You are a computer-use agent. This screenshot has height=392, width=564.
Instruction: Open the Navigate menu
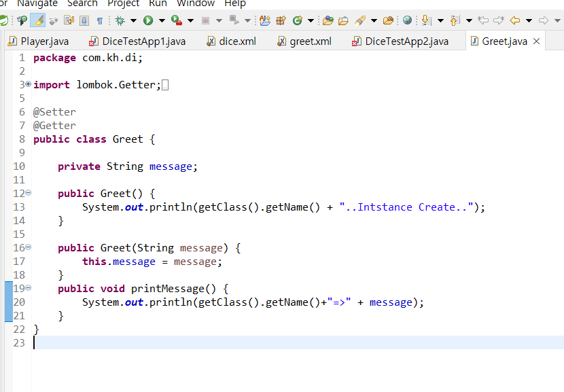pos(37,3)
